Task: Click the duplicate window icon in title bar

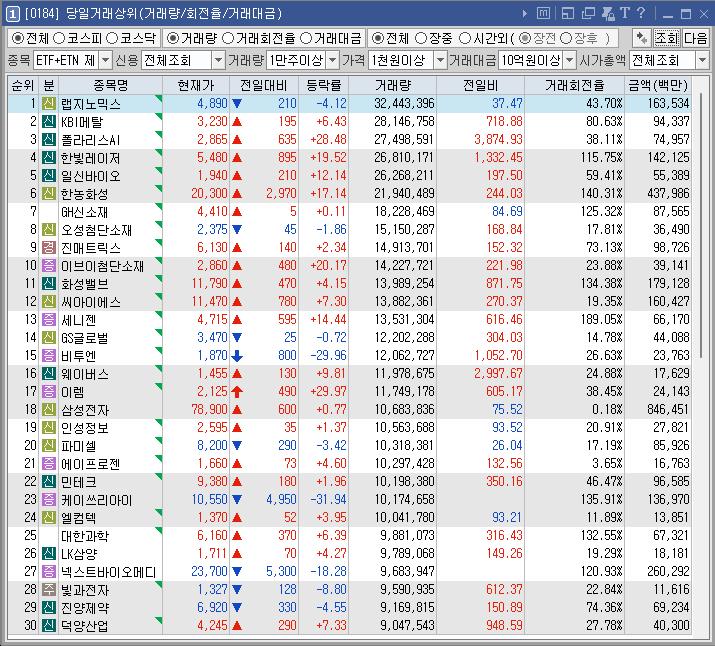Action: (588, 14)
